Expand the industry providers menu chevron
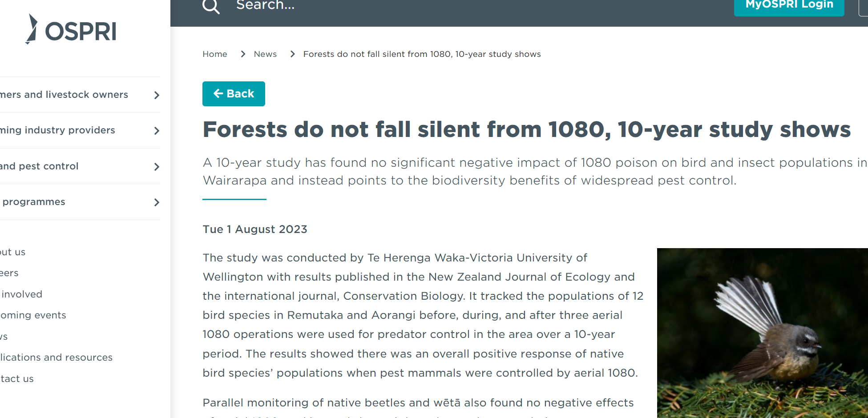 pos(157,131)
